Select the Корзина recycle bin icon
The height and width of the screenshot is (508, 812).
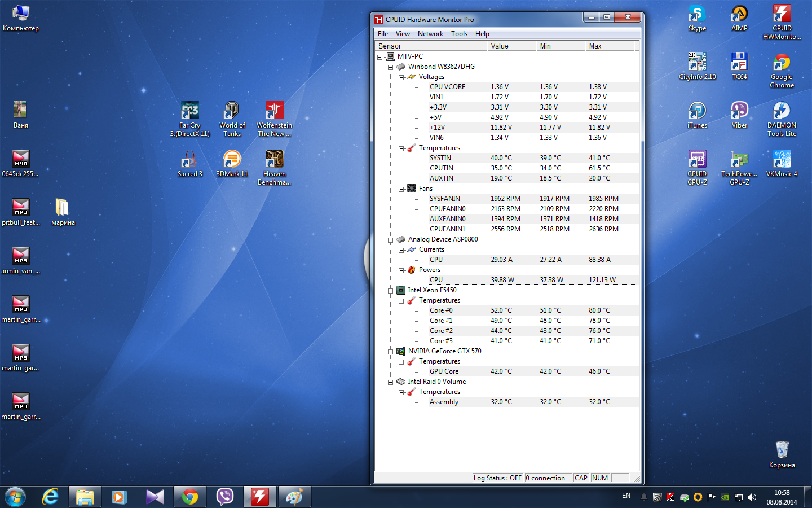point(782,455)
